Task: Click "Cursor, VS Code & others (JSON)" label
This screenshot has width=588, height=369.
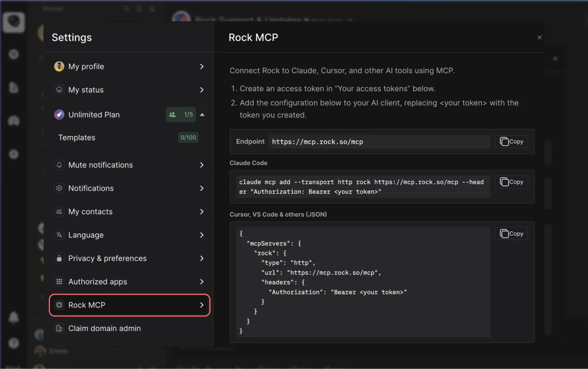Action: click(278, 214)
